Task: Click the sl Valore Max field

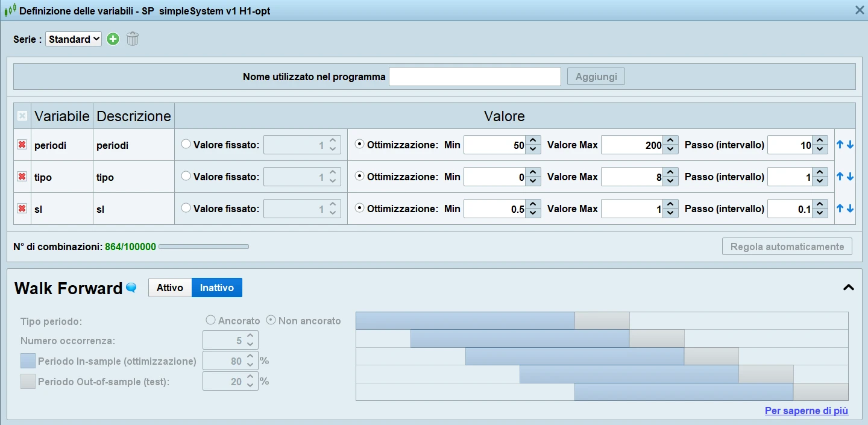Action: pyautogui.click(x=632, y=209)
